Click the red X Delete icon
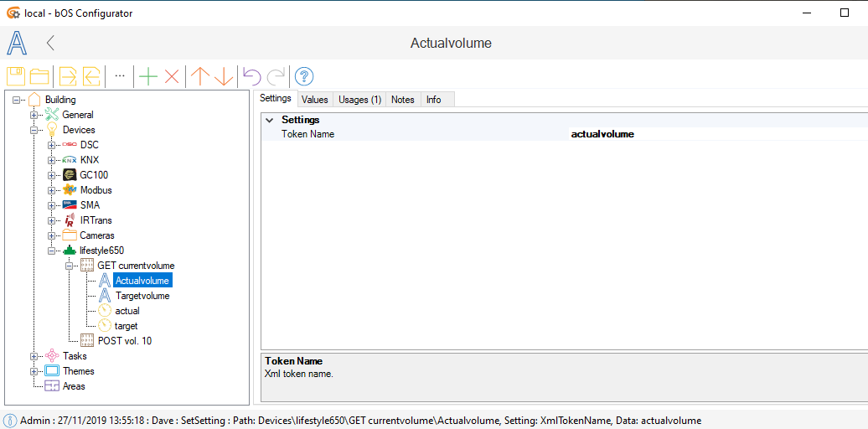 tap(172, 76)
